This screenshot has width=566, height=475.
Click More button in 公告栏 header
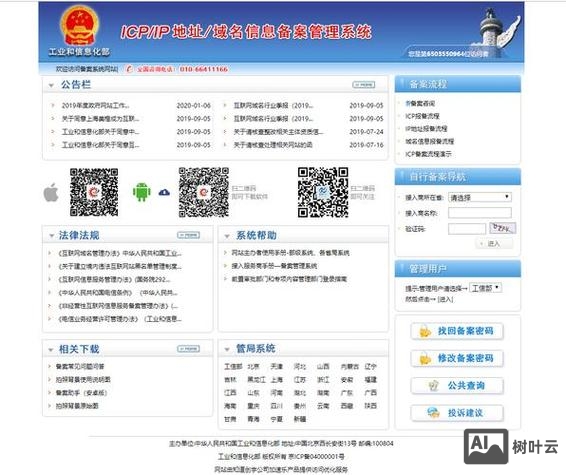tap(363, 85)
